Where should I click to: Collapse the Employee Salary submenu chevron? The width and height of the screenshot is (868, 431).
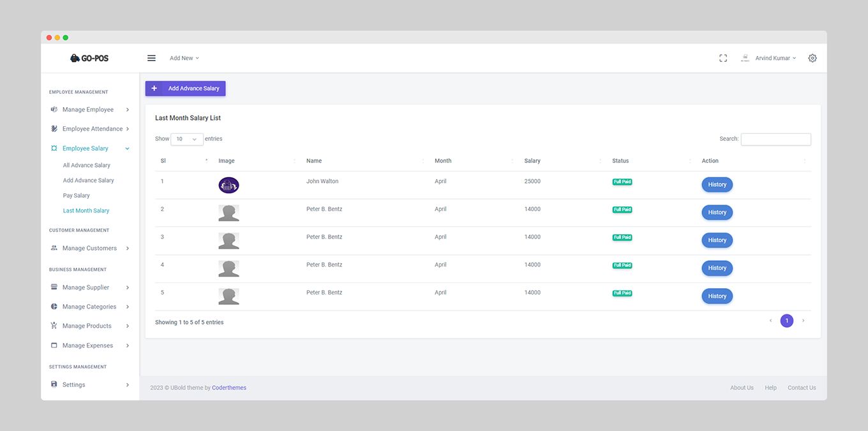pos(128,149)
